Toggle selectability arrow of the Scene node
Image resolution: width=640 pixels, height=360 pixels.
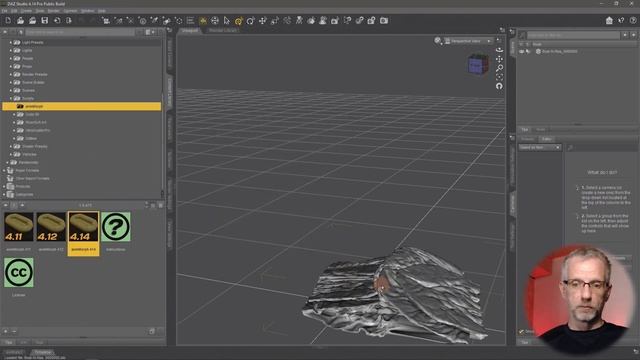coord(528,51)
